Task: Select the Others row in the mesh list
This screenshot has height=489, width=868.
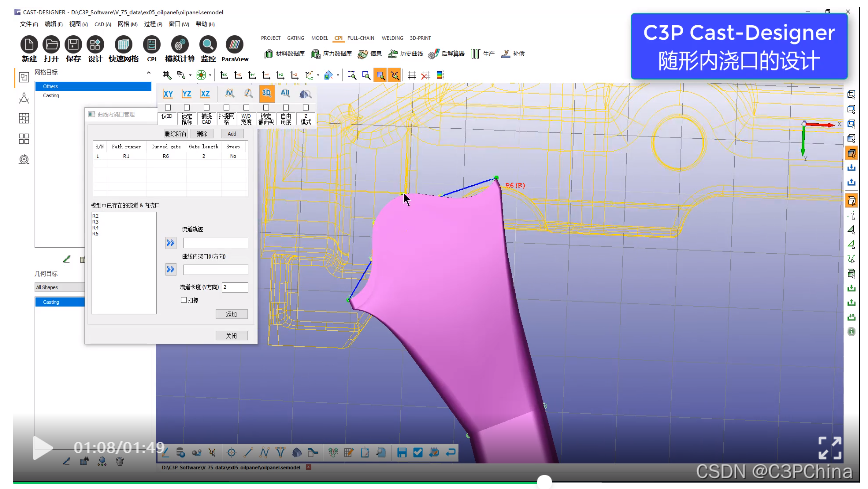Action: click(93, 86)
